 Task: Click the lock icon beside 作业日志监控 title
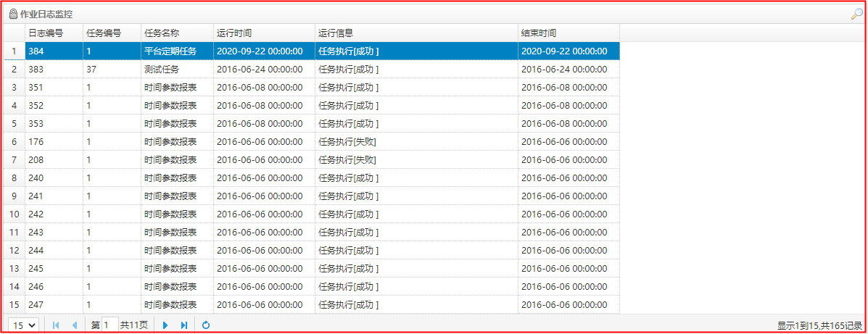pyautogui.click(x=13, y=14)
